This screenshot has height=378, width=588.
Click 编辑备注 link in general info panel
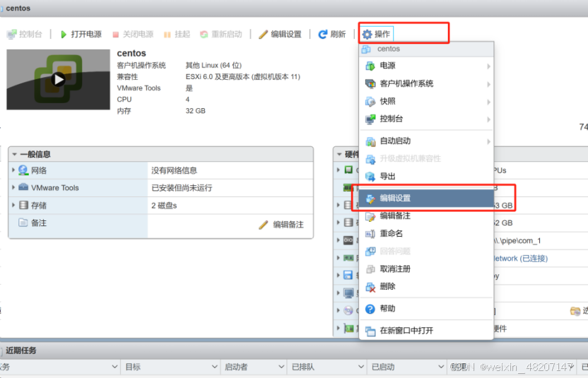coord(281,225)
